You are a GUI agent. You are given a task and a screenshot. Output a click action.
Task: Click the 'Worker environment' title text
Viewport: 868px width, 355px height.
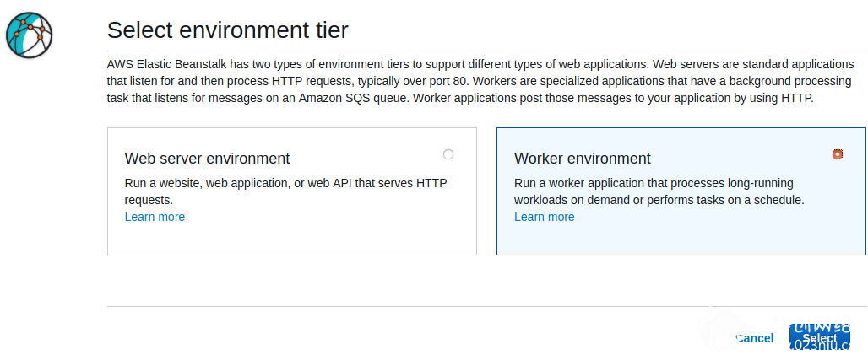pyautogui.click(x=583, y=159)
